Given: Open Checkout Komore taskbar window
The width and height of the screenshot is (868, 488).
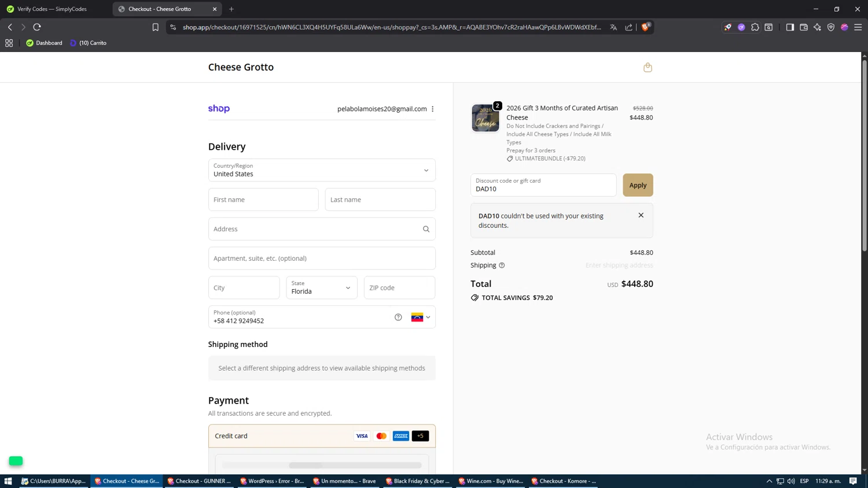Looking at the screenshot, I should (564, 481).
